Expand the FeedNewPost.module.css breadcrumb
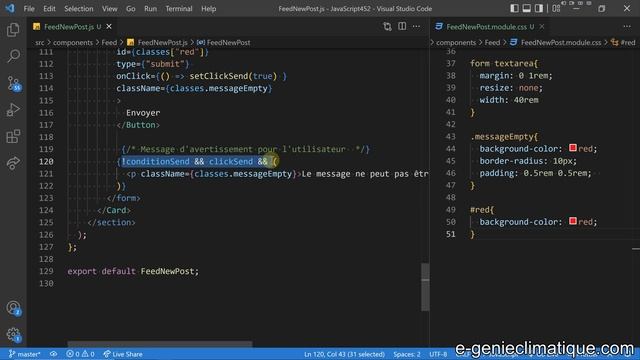The width and height of the screenshot is (640, 360). tap(556, 42)
